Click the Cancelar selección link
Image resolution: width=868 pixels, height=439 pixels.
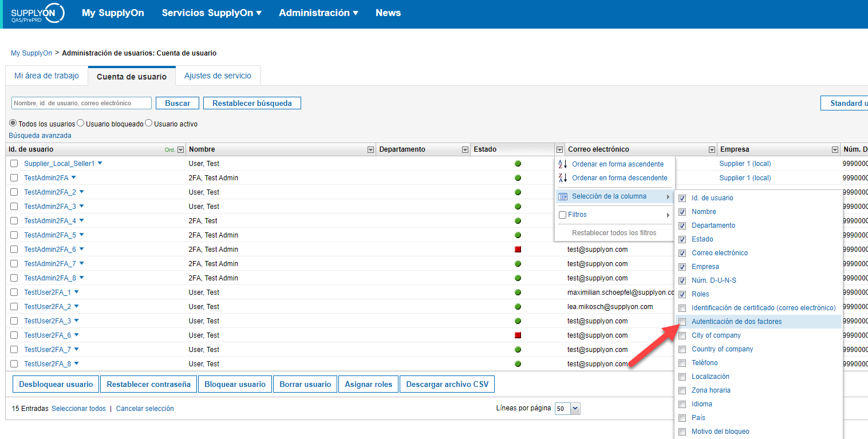pyautogui.click(x=145, y=409)
